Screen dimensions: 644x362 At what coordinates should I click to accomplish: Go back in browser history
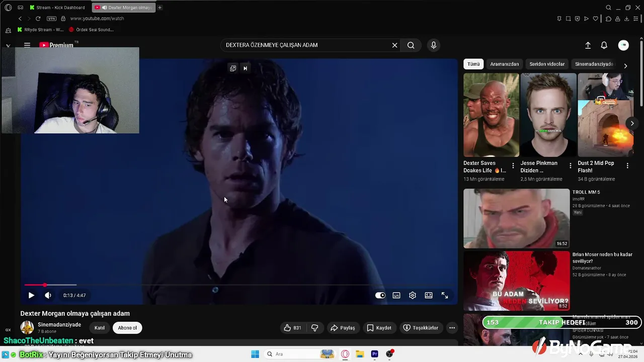[20, 19]
